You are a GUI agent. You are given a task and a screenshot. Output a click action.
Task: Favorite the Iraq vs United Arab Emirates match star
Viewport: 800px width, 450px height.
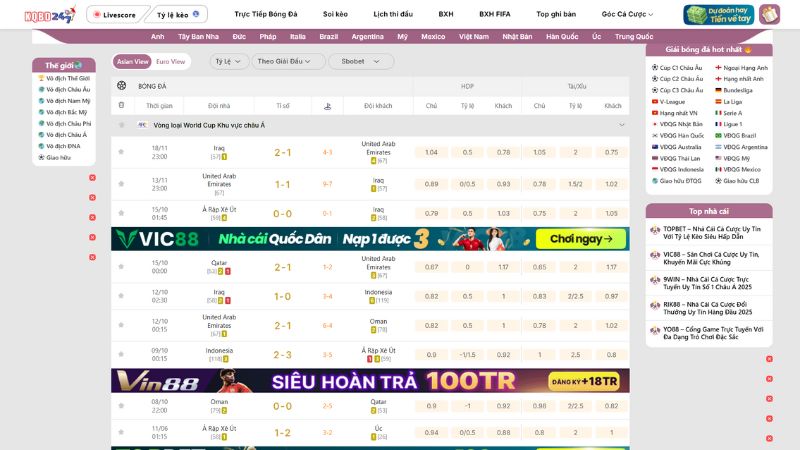pos(121,152)
